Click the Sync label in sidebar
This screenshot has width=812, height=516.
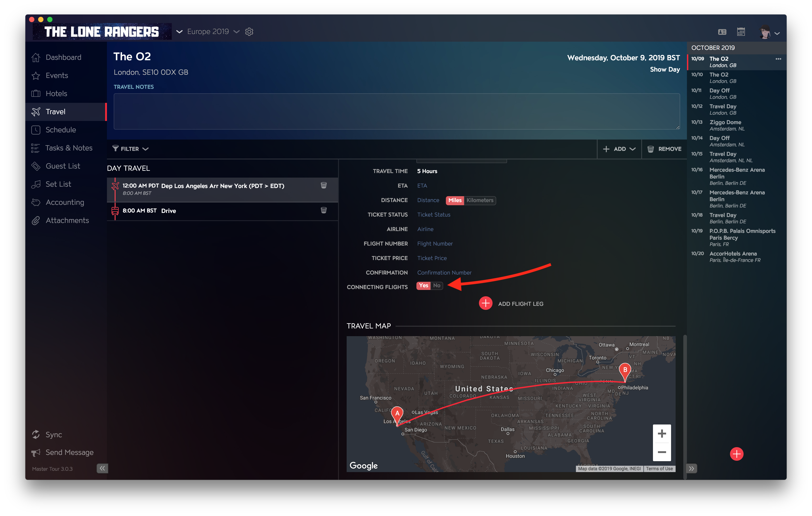click(x=54, y=434)
